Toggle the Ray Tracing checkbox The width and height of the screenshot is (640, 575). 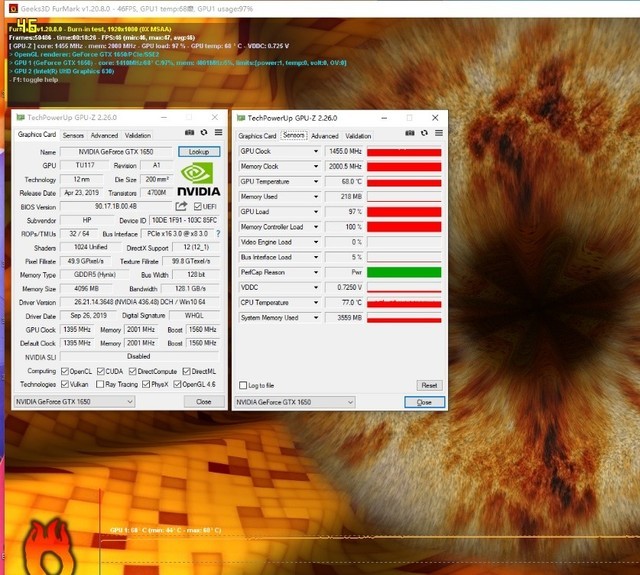(100, 384)
